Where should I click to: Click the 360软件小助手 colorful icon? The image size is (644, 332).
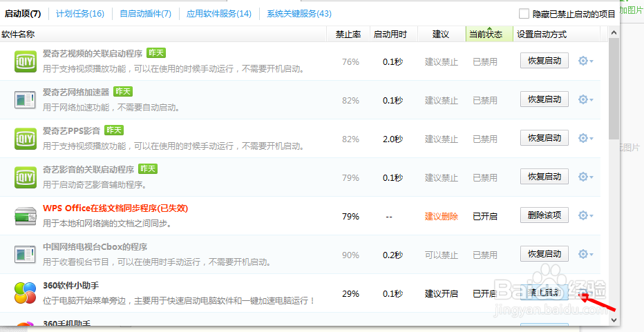[26, 293]
